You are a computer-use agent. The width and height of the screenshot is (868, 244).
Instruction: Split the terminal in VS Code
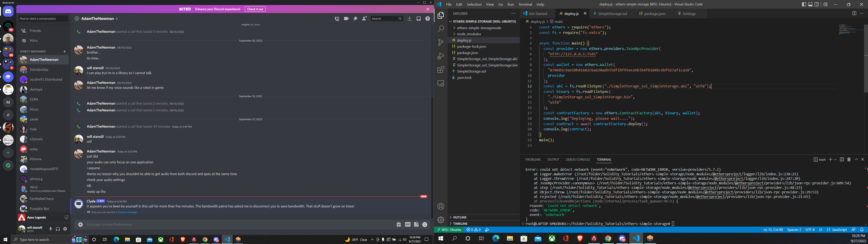[x=842, y=160]
